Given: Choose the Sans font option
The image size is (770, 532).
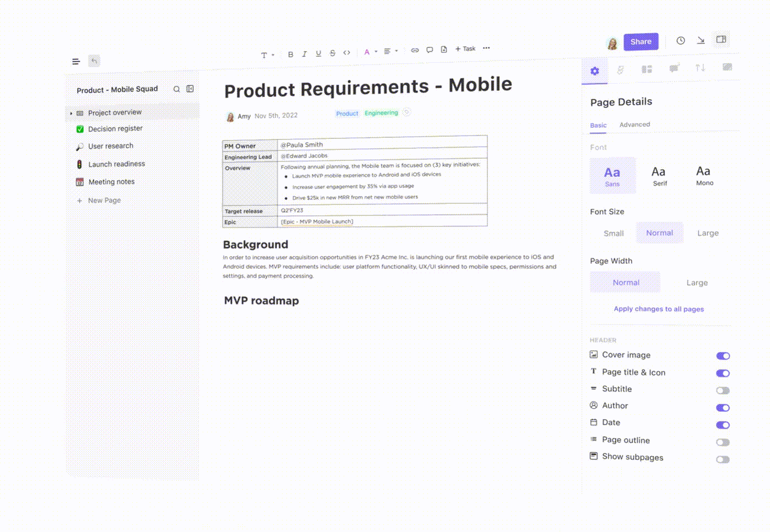Looking at the screenshot, I should coord(612,176).
